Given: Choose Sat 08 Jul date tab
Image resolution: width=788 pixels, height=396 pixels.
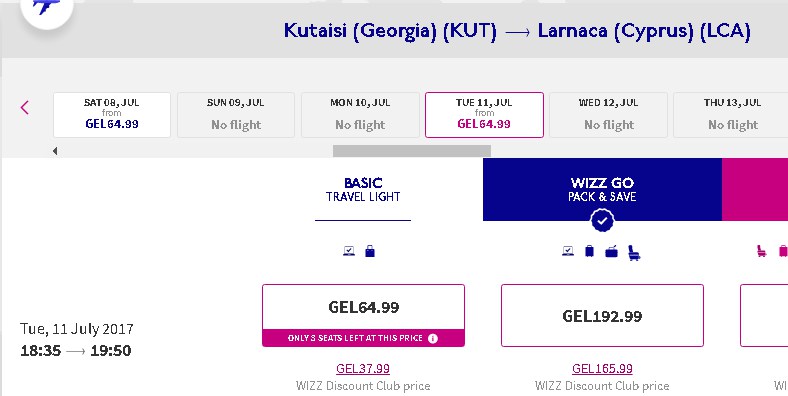Looking at the screenshot, I should pyautogui.click(x=112, y=115).
